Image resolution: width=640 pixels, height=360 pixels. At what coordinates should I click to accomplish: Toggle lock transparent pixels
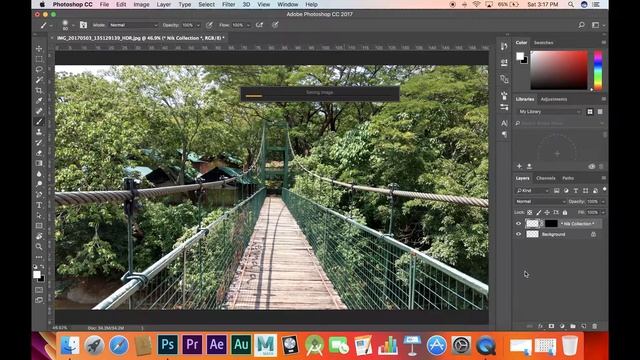coord(529,213)
